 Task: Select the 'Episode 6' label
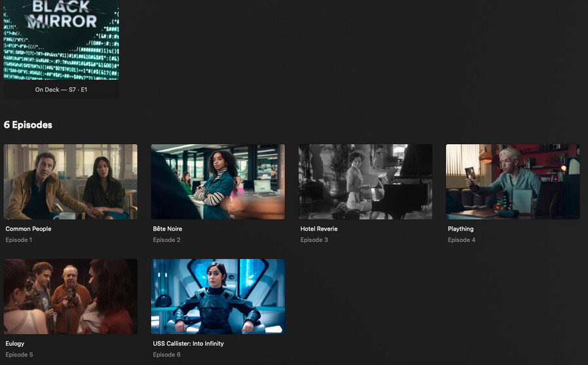click(x=166, y=355)
